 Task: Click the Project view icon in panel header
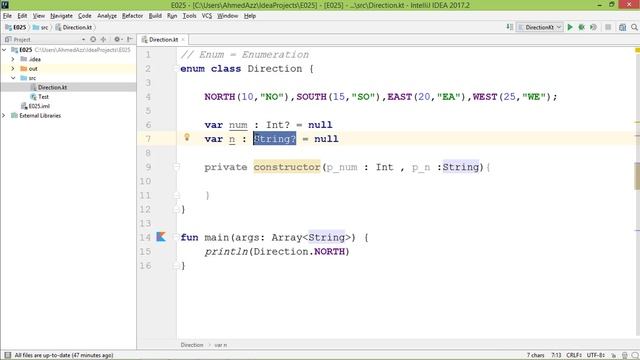(8, 39)
